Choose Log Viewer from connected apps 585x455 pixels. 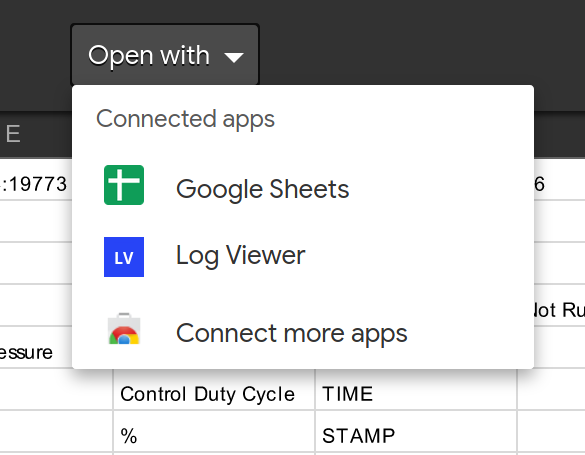pos(303,257)
